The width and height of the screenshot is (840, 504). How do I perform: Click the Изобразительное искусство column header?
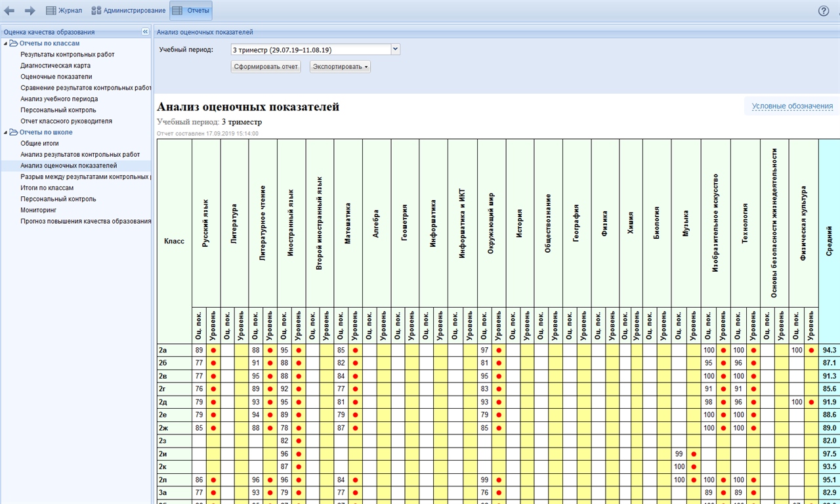tap(715, 222)
